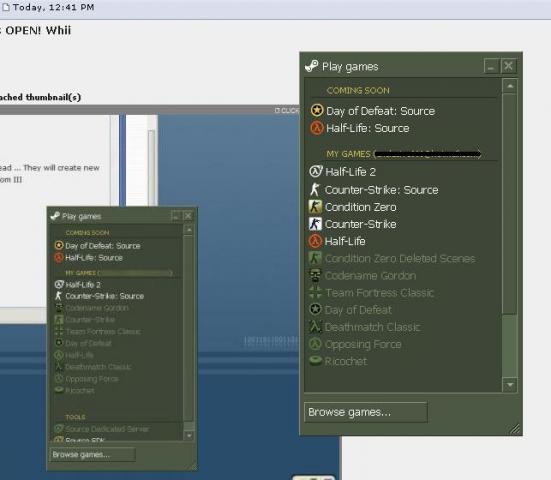Image resolution: width=551 pixels, height=480 pixels.
Task: Open Browse games in large window
Action: click(x=366, y=412)
